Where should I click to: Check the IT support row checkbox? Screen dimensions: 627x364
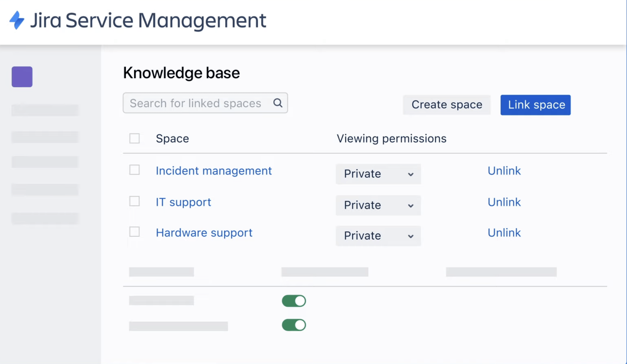pyautogui.click(x=134, y=201)
